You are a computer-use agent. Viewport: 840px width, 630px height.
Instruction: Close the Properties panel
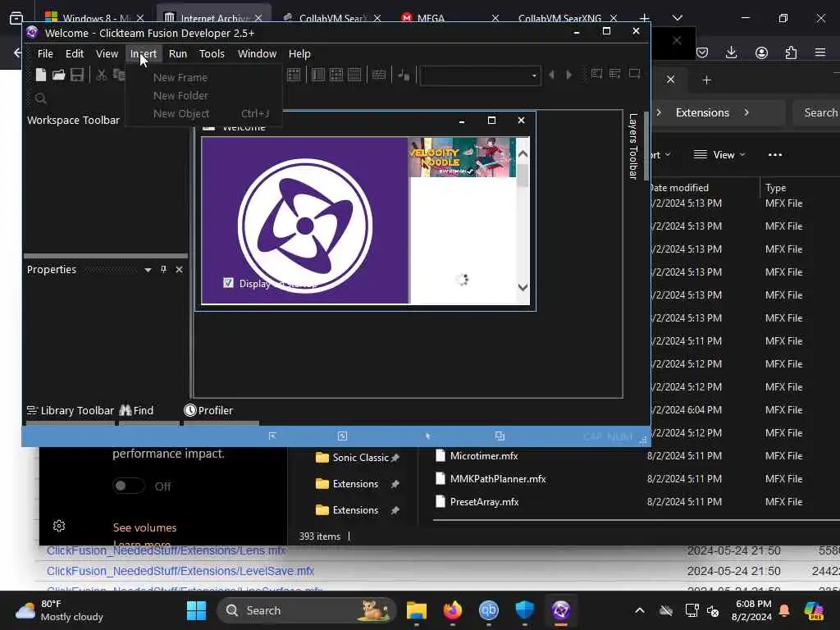click(179, 269)
